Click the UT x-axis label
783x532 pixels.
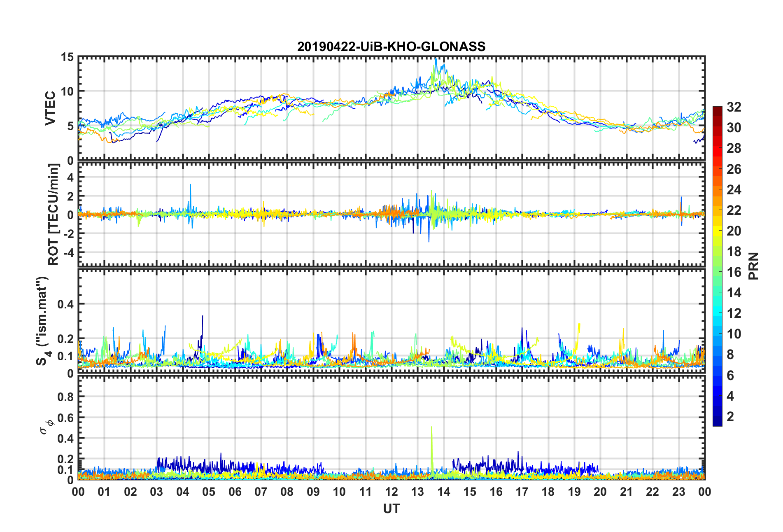click(x=391, y=509)
